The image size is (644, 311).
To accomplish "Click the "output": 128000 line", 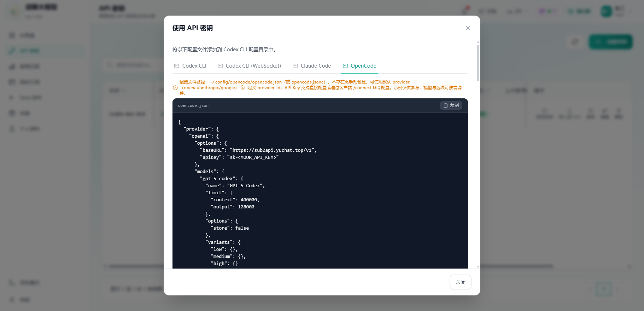I will (233, 207).
